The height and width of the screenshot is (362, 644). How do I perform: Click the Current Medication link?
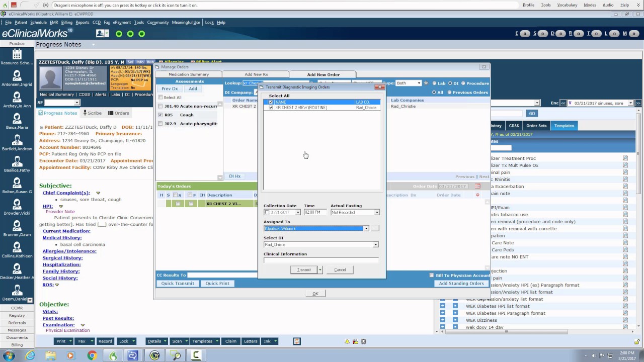pyautogui.click(x=66, y=231)
